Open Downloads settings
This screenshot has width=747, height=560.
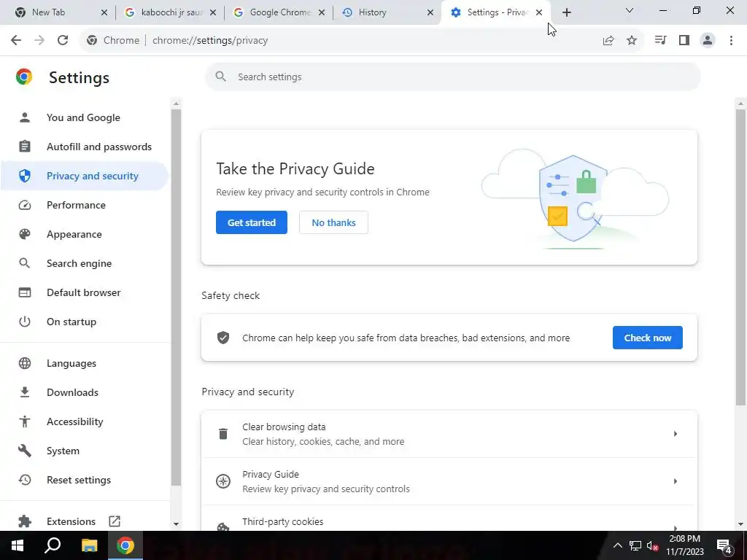tap(84, 392)
